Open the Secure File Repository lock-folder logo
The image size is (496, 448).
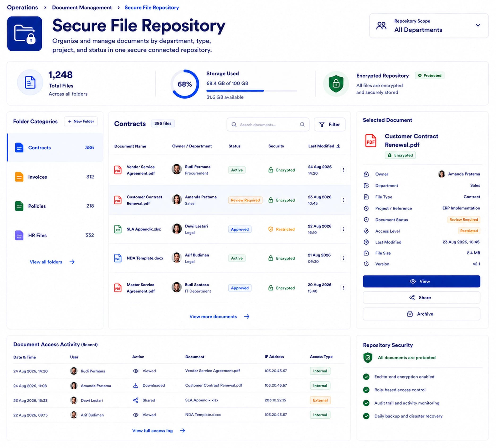point(25,34)
